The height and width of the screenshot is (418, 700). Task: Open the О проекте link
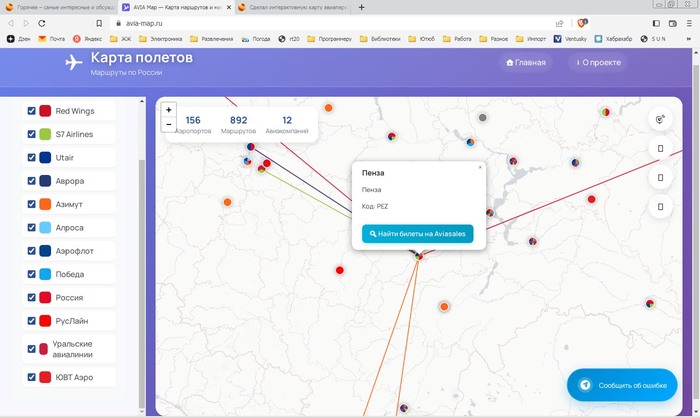click(598, 63)
